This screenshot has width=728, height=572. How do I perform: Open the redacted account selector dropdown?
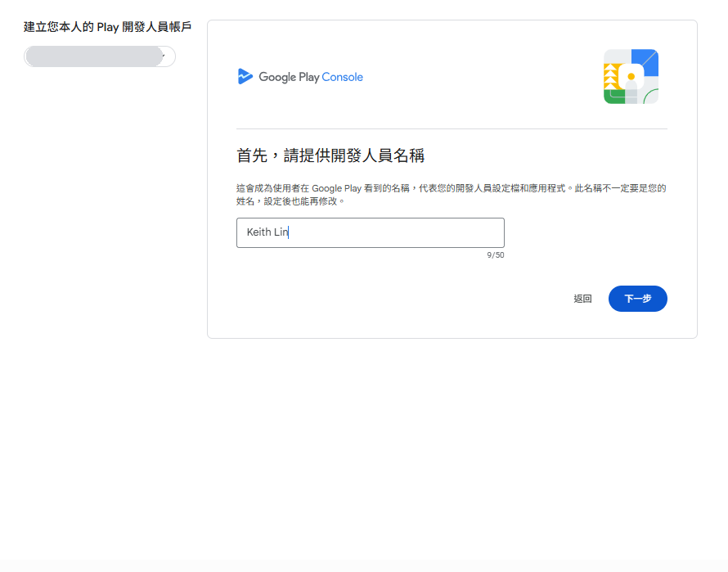(x=100, y=56)
